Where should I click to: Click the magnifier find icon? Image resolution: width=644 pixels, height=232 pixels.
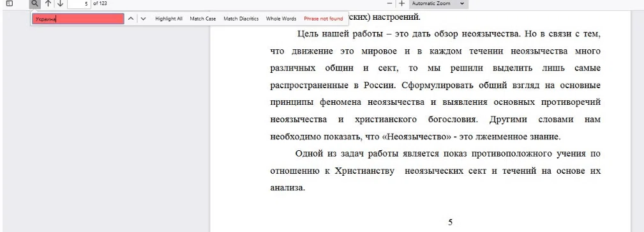tap(35, 4)
